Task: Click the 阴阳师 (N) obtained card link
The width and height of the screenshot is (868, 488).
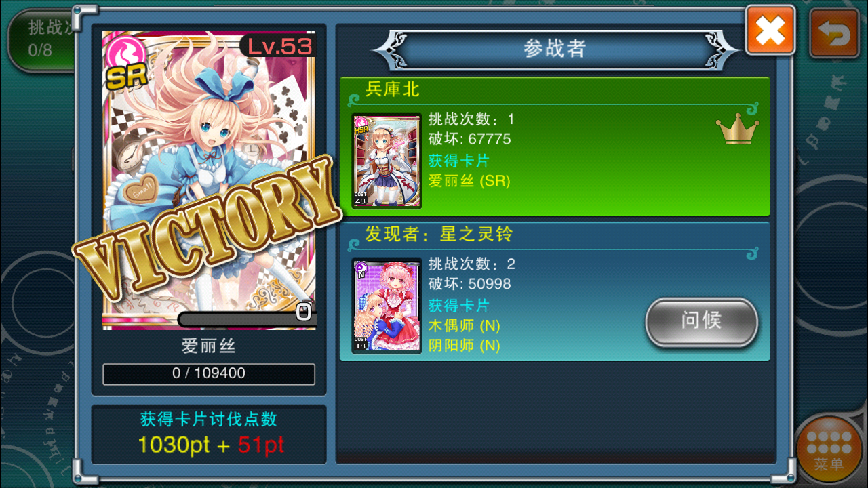Action: tap(464, 346)
